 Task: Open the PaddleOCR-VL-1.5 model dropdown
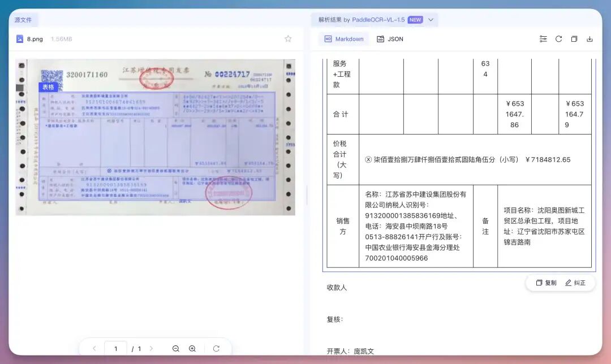[x=430, y=19]
